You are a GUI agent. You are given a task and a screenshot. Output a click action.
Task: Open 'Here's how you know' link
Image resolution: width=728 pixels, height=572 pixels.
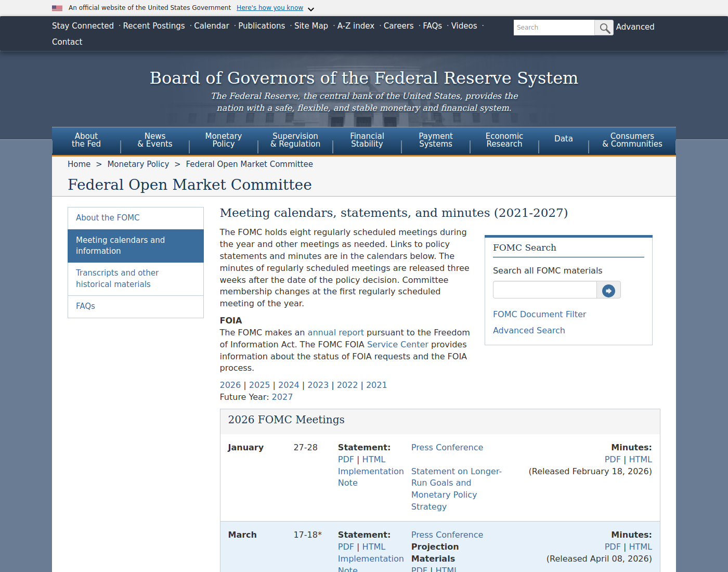(x=270, y=8)
